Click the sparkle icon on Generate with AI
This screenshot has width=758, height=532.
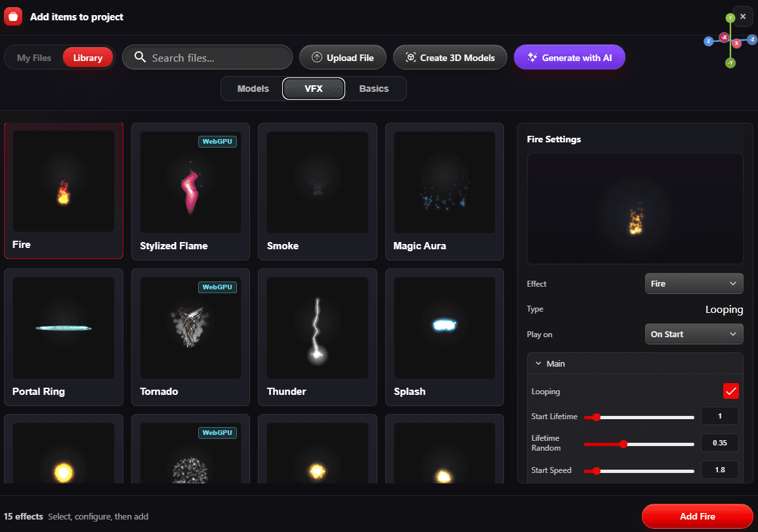[532, 57]
